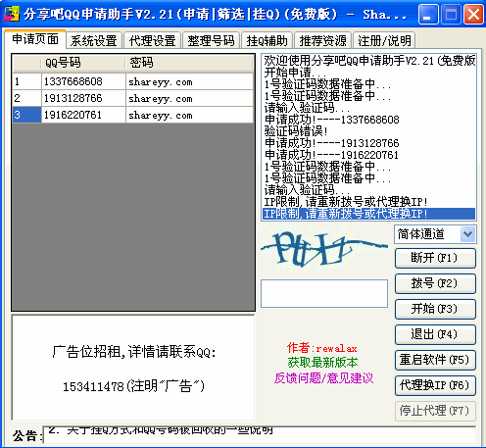Click the 重启软件(F5) button
The height and width of the screenshot is (448, 486).
tap(435, 360)
